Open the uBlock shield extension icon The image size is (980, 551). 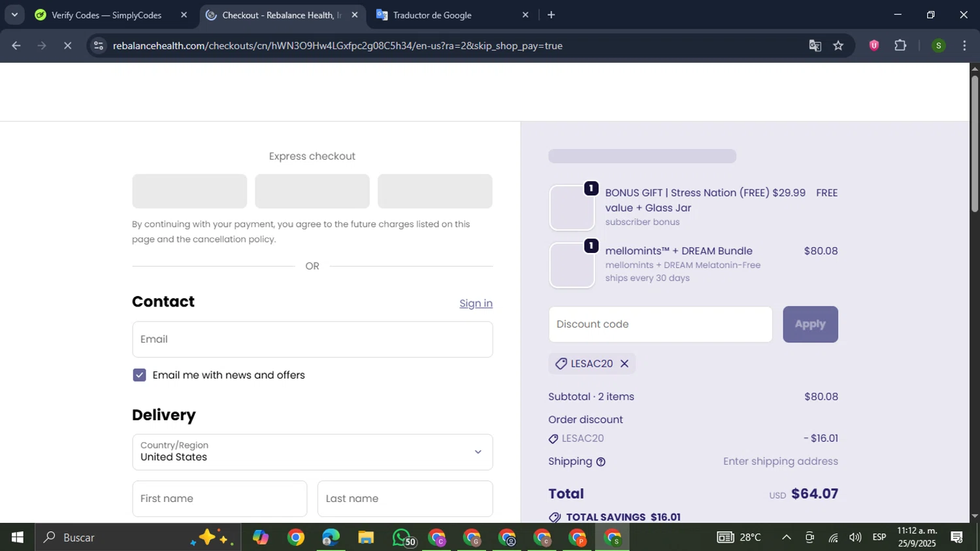click(874, 46)
